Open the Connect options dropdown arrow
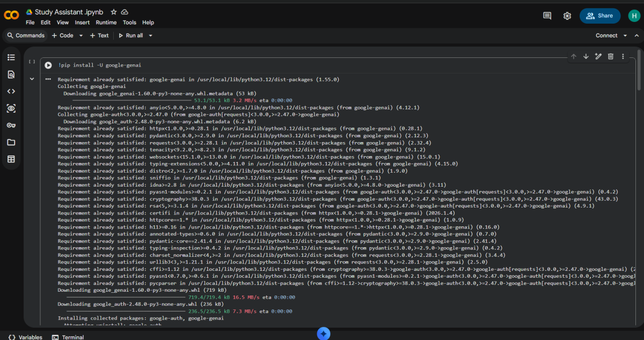This screenshot has width=644, height=340. (625, 35)
